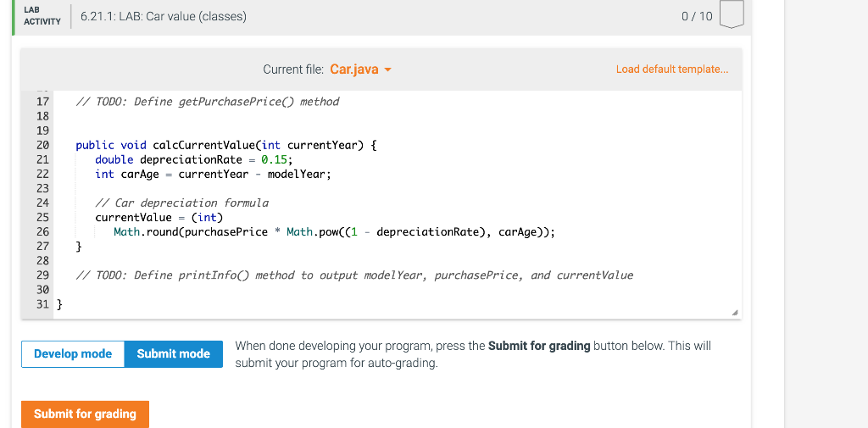Image resolution: width=868 pixels, height=428 pixels.
Task: Click the LAB ACTIVITY label
Action: click(42, 16)
